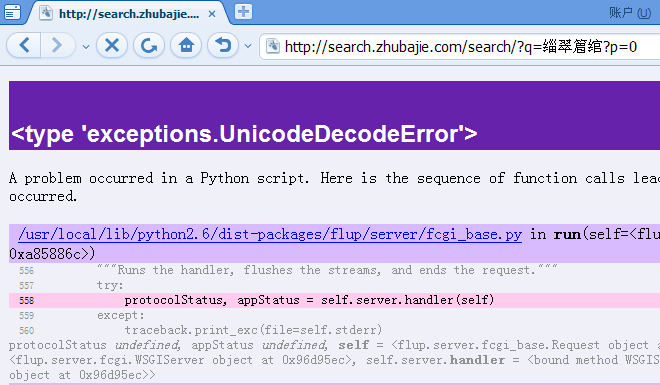The height and width of the screenshot is (385, 660).
Task: Close the search.zhubajie tab
Action: tap(212, 14)
